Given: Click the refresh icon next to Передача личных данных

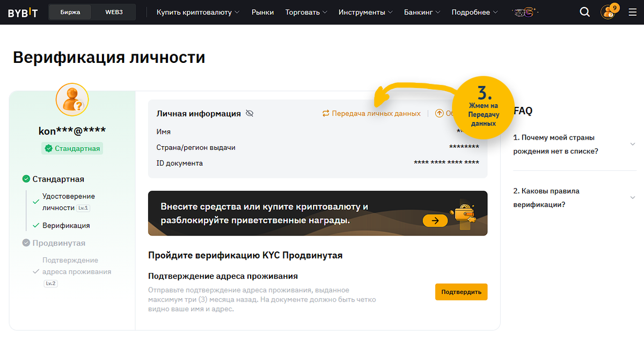Looking at the screenshot, I should click(326, 113).
